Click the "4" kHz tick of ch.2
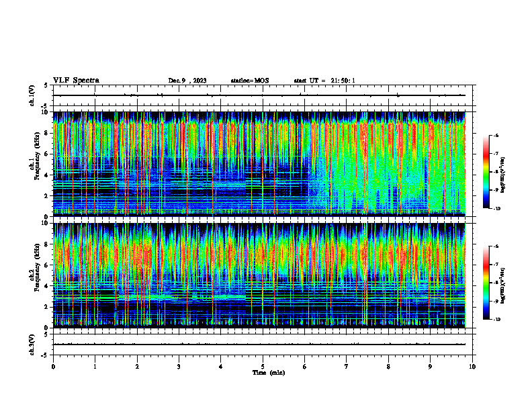Screen dimensions: 532x411 click(46, 286)
